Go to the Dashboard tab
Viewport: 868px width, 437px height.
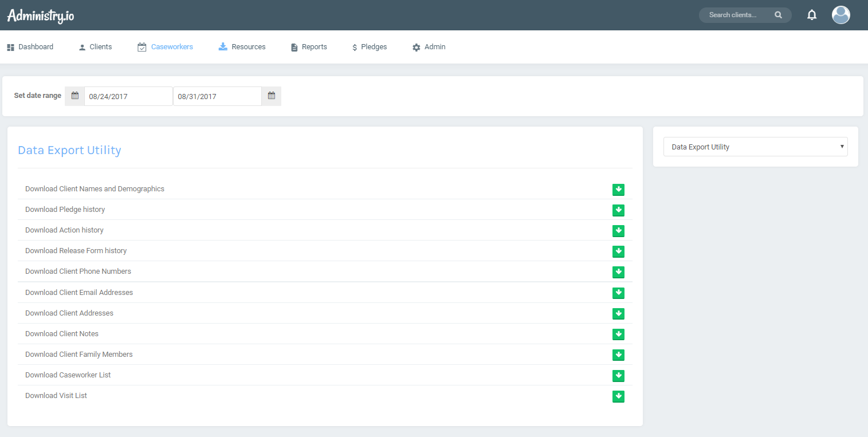coord(30,47)
